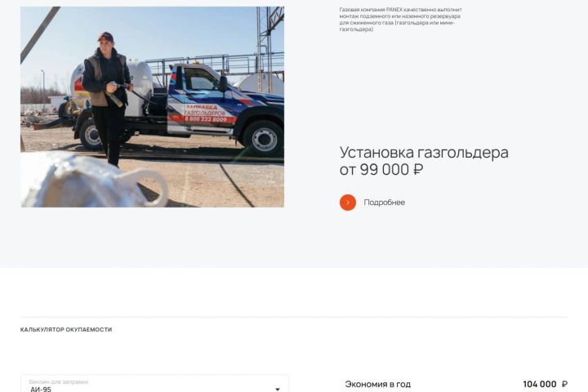The image size is (588, 392).
Task: Select the от 99 000 ₽ price line
Action: point(381,170)
